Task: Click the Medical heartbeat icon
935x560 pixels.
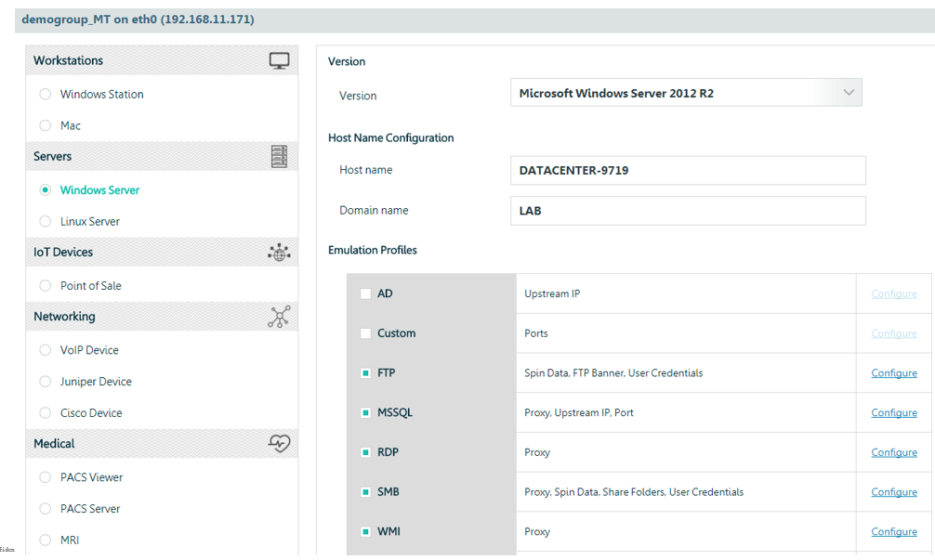Action: click(x=279, y=444)
